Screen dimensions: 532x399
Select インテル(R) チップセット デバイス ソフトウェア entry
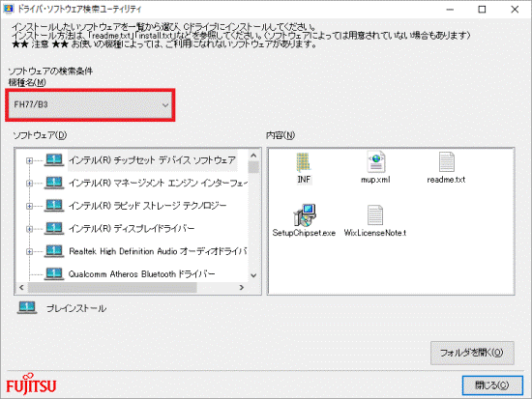tap(152, 160)
